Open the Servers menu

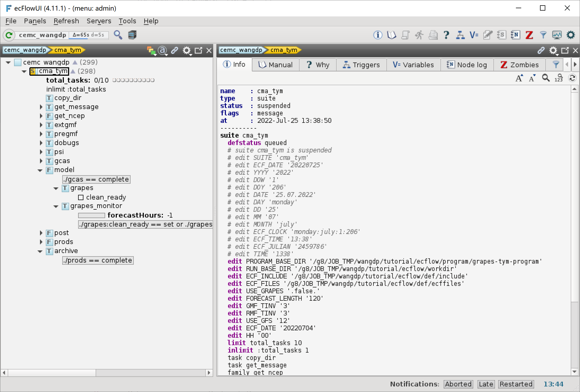[x=99, y=21]
